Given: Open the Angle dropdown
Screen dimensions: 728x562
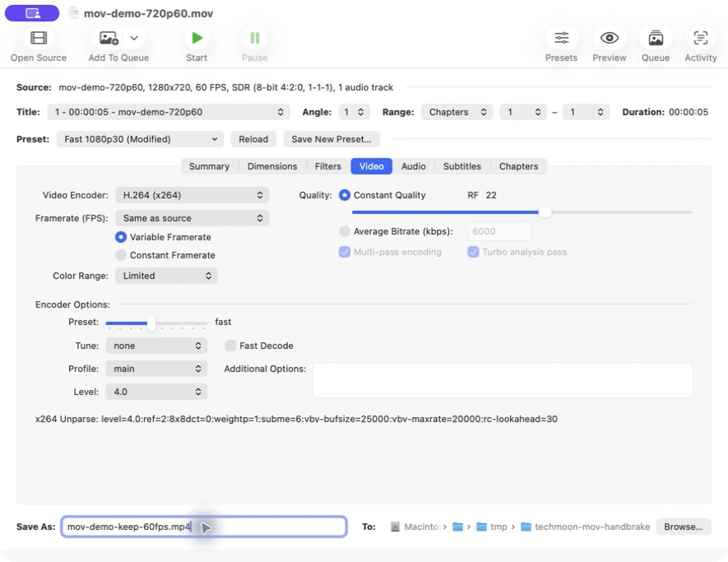Looking at the screenshot, I should (354, 112).
